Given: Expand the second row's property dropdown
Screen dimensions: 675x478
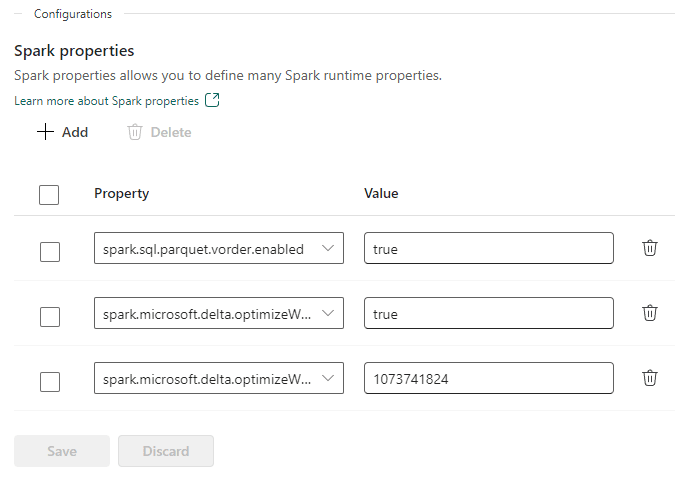Looking at the screenshot, I should (x=218, y=314).
